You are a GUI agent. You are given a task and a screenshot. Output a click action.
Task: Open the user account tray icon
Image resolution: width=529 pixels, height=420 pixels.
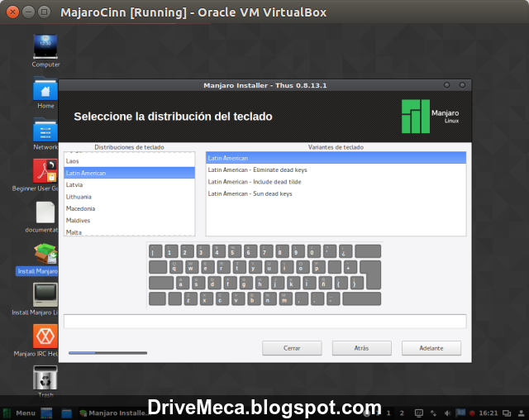point(522,413)
